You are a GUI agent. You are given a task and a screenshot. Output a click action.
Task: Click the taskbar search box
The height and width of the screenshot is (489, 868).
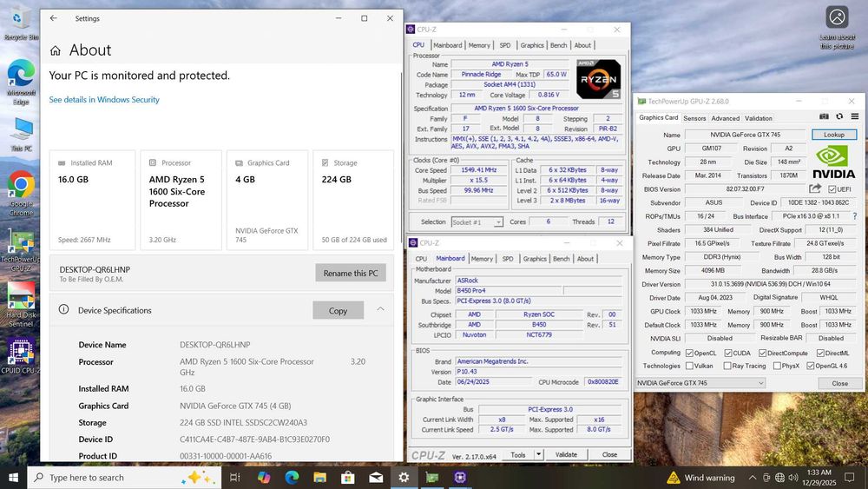click(x=124, y=478)
